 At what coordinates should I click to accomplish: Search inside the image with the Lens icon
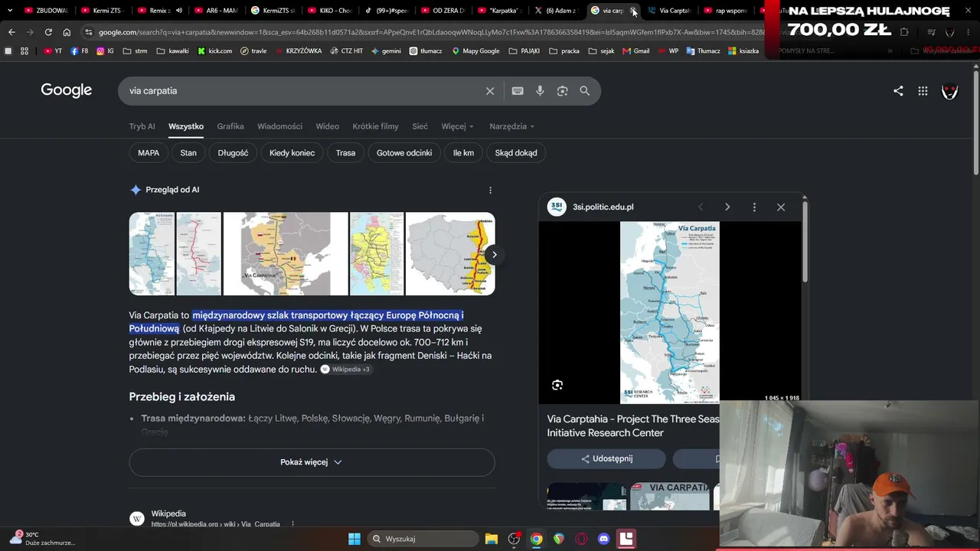point(557,385)
